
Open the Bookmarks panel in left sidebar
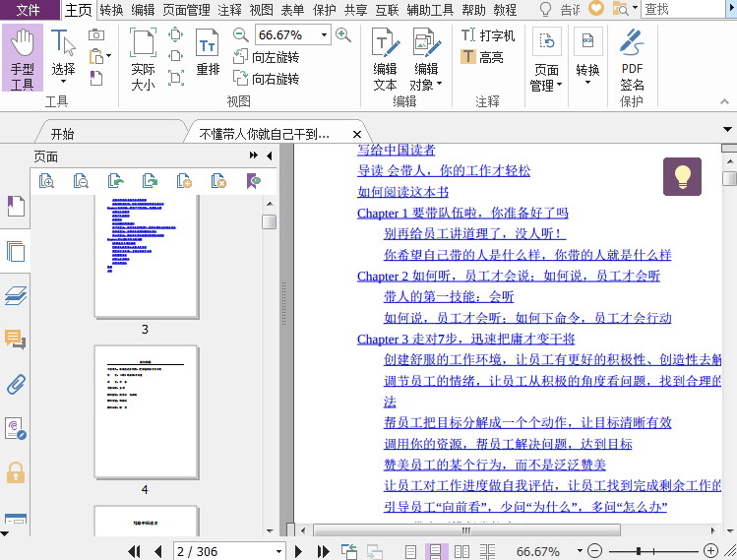pos(16,206)
